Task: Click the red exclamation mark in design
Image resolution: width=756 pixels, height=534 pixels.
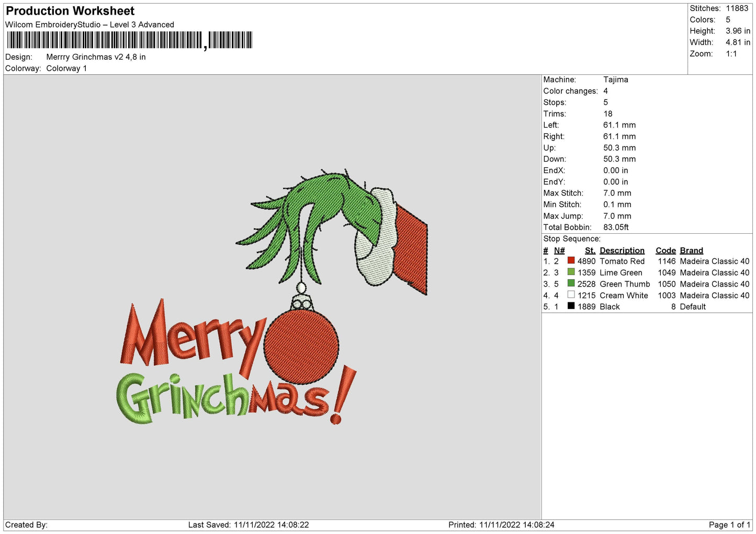Action: [x=343, y=395]
